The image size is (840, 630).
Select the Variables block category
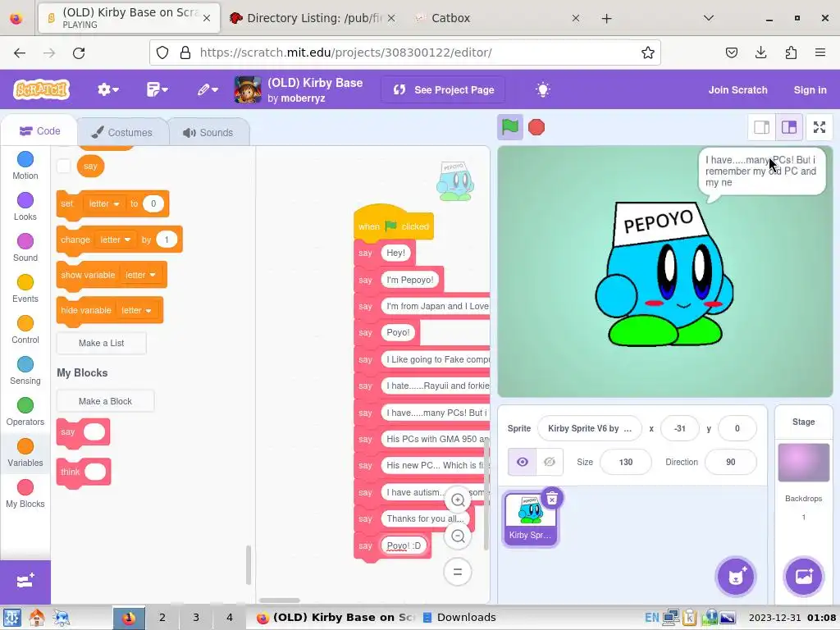pyautogui.click(x=25, y=453)
